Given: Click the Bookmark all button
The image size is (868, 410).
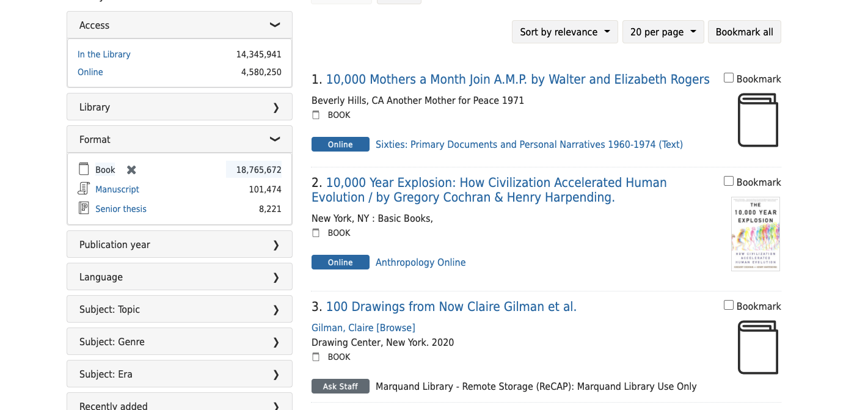Looking at the screenshot, I should 745,32.
